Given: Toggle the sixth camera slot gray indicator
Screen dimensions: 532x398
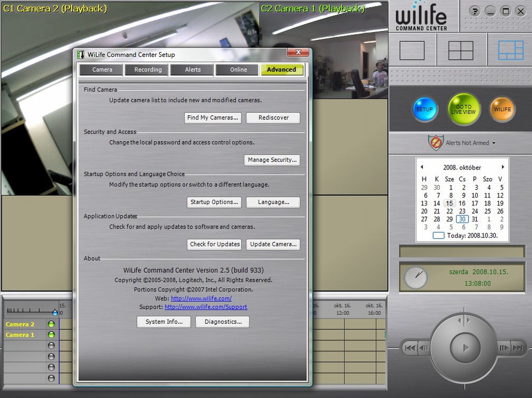Looking at the screenshot, I should click(51, 378).
